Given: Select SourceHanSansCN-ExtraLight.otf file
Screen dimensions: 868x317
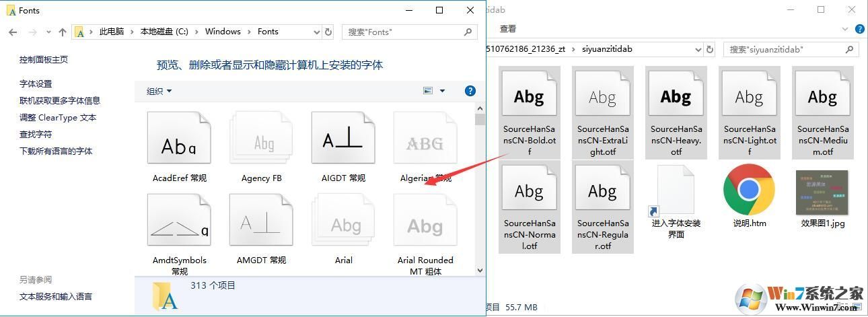Looking at the screenshot, I should (x=602, y=112).
